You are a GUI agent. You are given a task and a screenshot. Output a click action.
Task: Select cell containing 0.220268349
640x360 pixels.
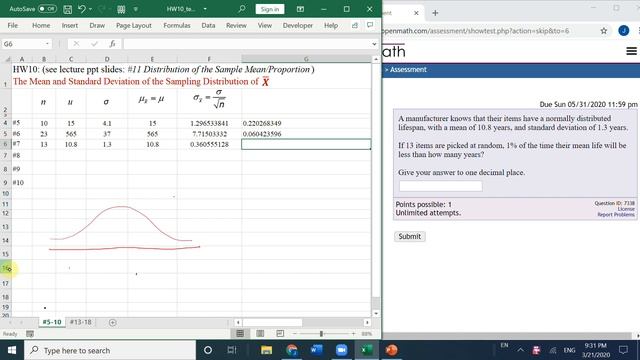(306, 123)
